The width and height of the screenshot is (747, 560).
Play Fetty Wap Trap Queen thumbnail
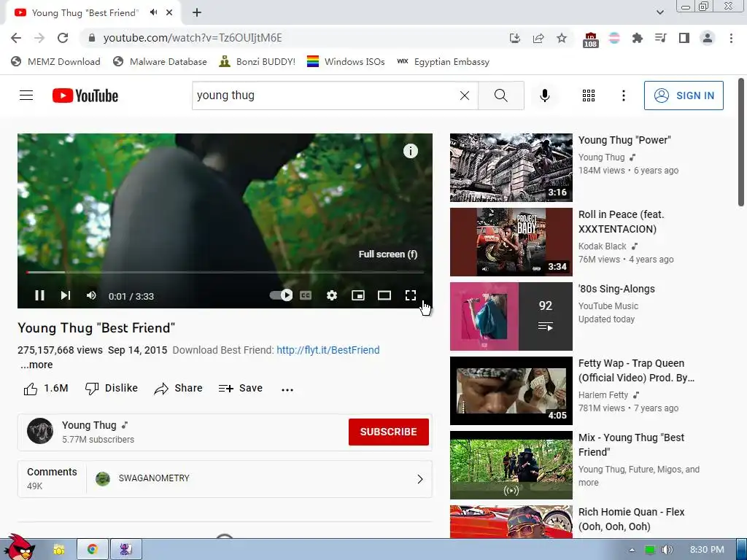click(x=511, y=391)
